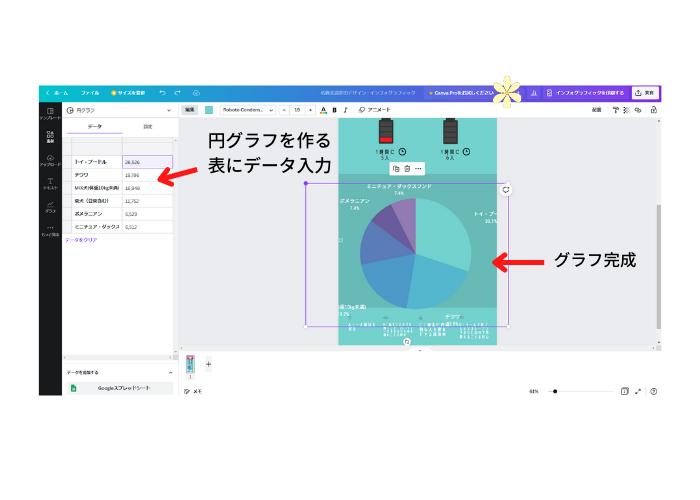Click the Edit (編集) button in toolbar

[190, 110]
